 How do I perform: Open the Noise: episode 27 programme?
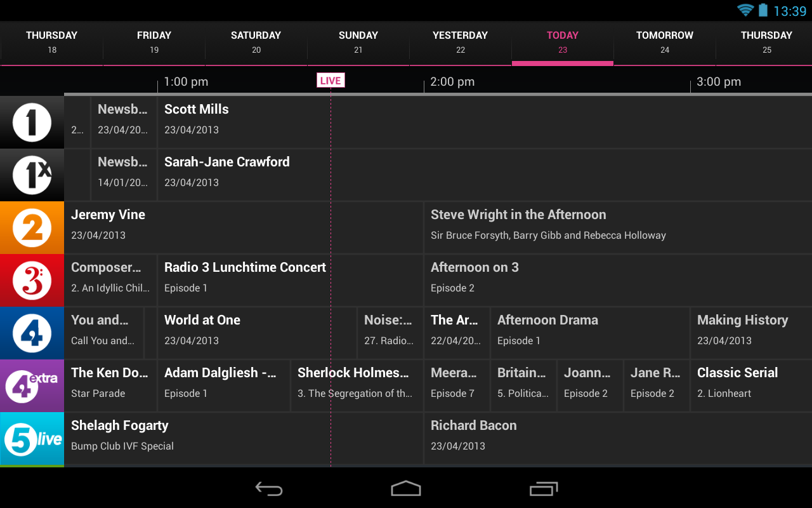click(x=390, y=333)
